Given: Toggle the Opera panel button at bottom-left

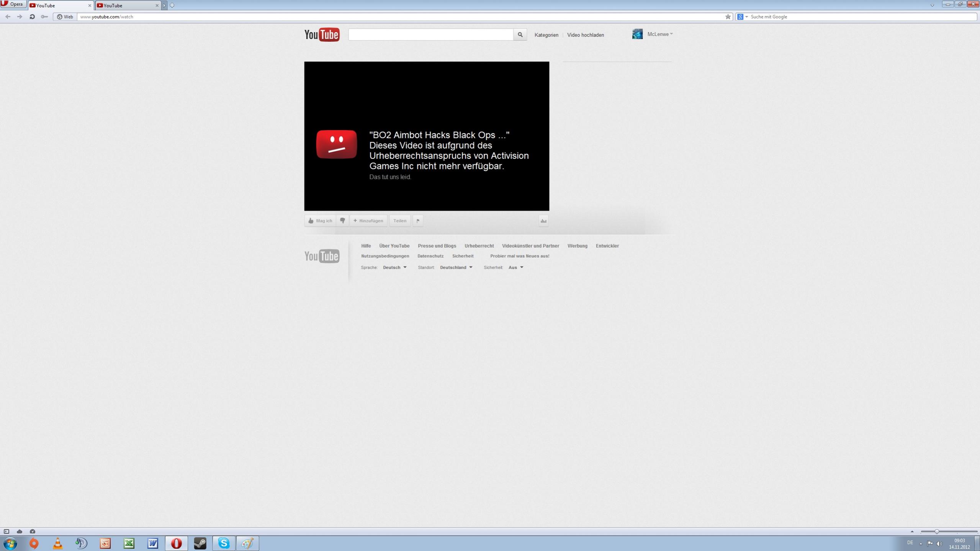Looking at the screenshot, I should pos(7,531).
